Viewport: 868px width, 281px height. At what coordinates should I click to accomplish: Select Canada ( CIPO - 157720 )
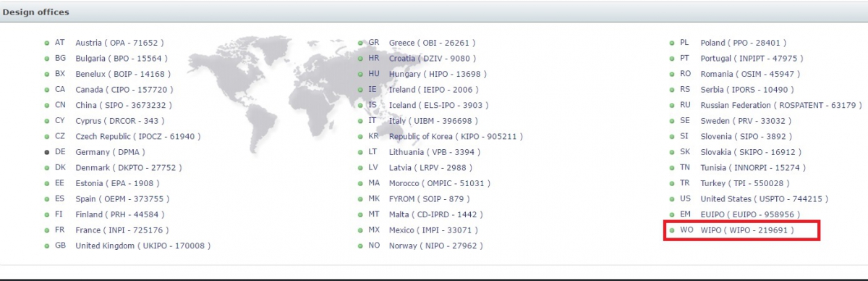(x=124, y=90)
